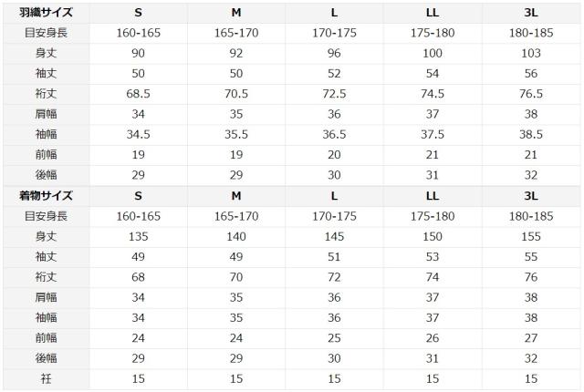Select the 26 value under kimono LL
The image size is (584, 392).
[432, 336]
